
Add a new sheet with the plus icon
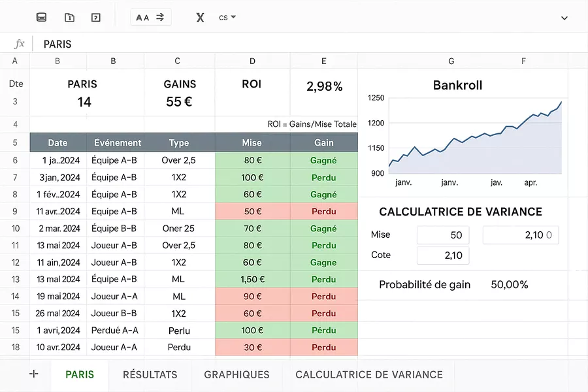pos(33,374)
